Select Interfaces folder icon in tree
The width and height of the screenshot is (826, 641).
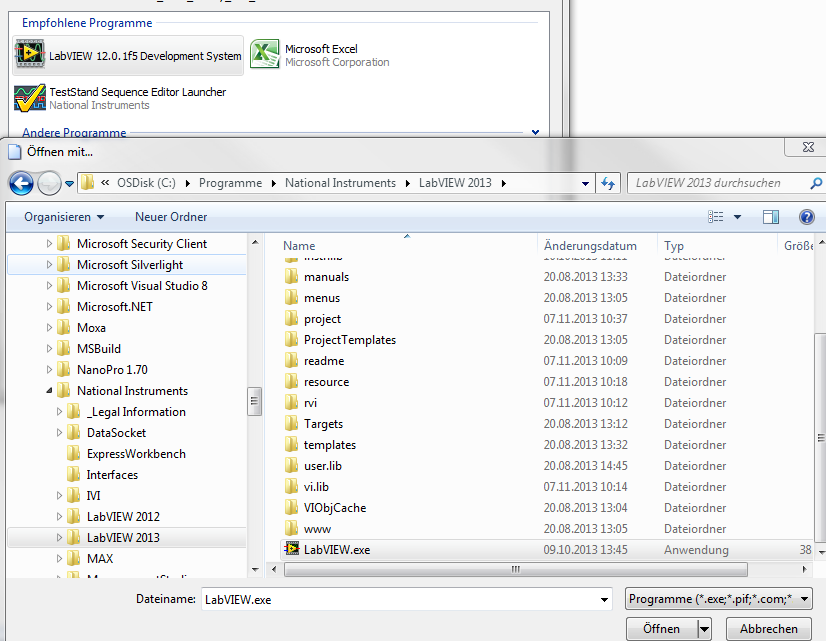tap(74, 475)
